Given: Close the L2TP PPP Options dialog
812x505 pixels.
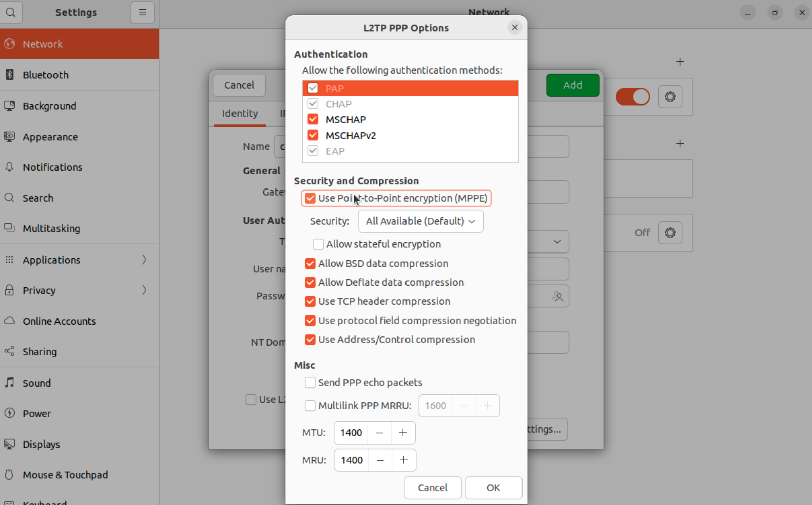Looking at the screenshot, I should pos(514,27).
